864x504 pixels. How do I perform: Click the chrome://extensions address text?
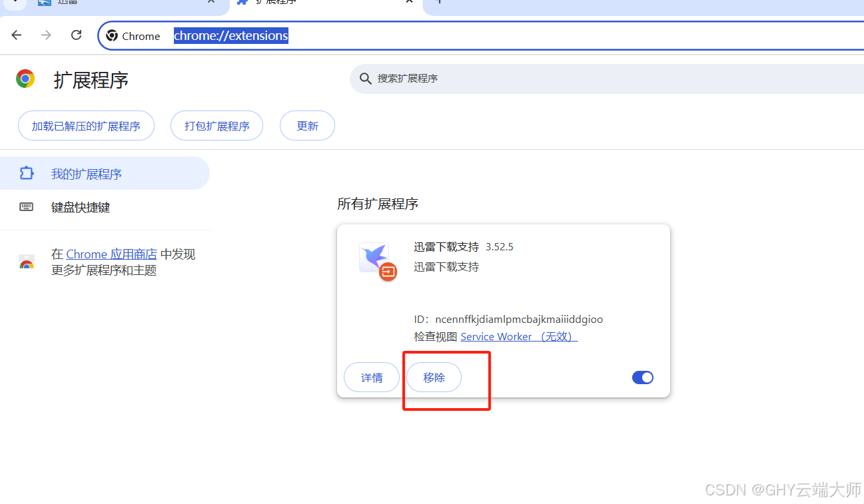pos(231,36)
